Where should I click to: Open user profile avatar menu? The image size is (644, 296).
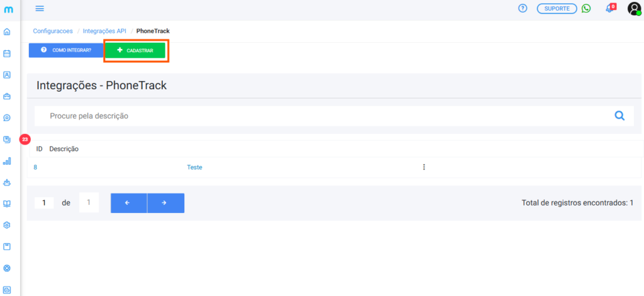pyautogui.click(x=634, y=9)
